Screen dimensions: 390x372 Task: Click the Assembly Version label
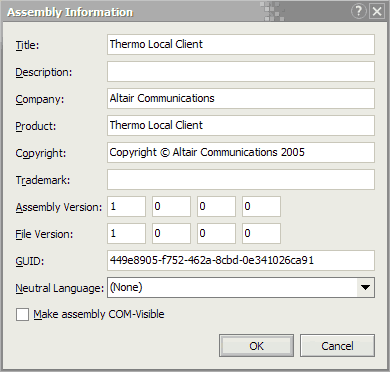tap(59, 207)
